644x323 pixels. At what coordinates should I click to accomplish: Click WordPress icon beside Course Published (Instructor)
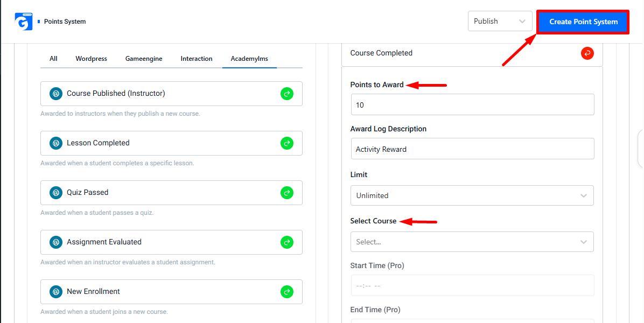point(55,94)
